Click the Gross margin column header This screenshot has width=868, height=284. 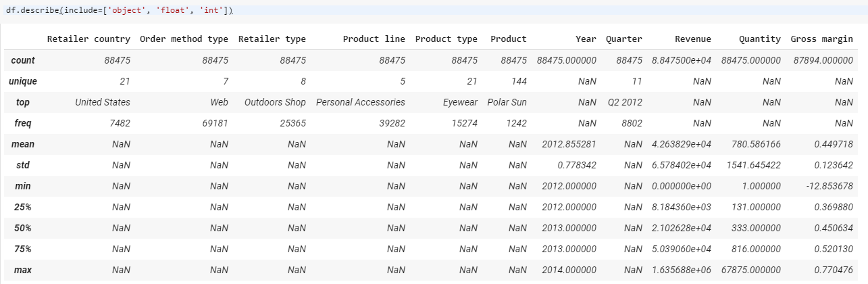pos(821,39)
